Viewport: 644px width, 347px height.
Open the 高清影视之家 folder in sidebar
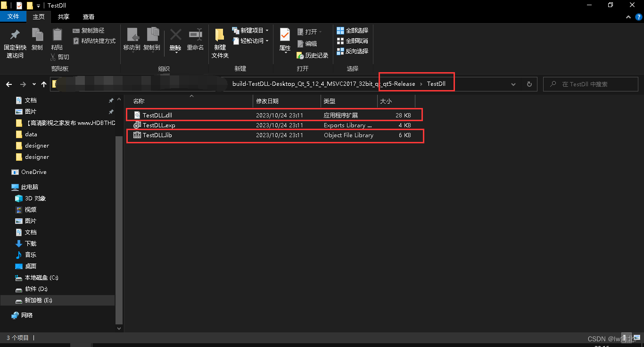(x=65, y=123)
